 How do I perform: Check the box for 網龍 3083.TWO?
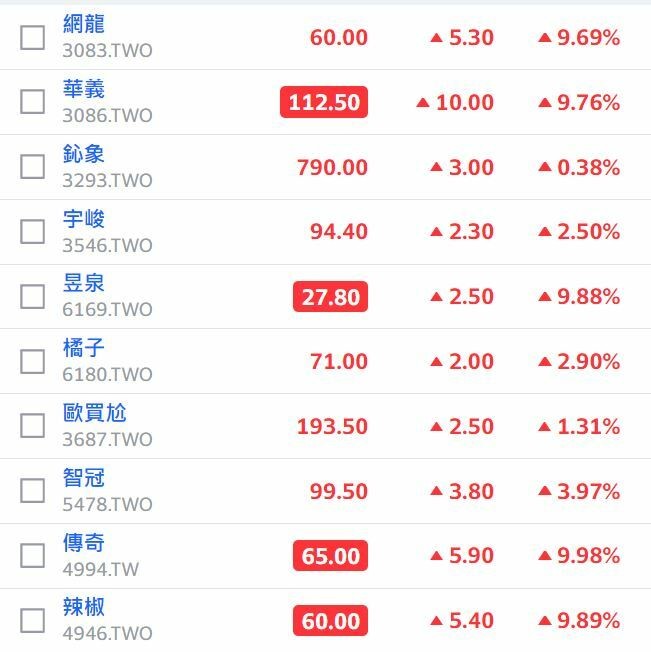[x=32, y=37]
